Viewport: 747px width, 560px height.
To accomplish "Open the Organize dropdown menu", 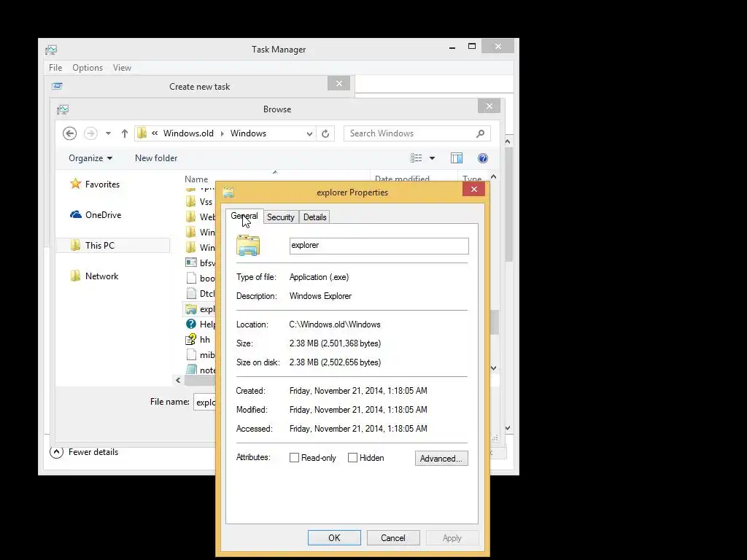I will [x=90, y=158].
